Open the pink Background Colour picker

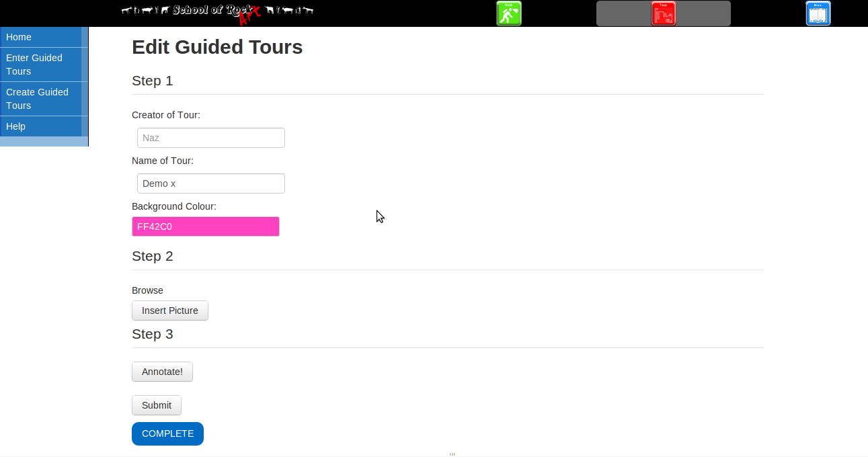click(x=206, y=226)
